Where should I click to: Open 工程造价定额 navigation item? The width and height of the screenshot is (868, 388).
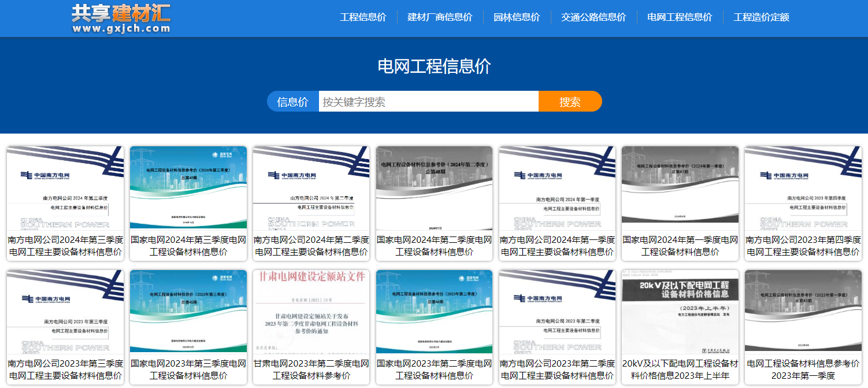pyautogui.click(x=761, y=17)
